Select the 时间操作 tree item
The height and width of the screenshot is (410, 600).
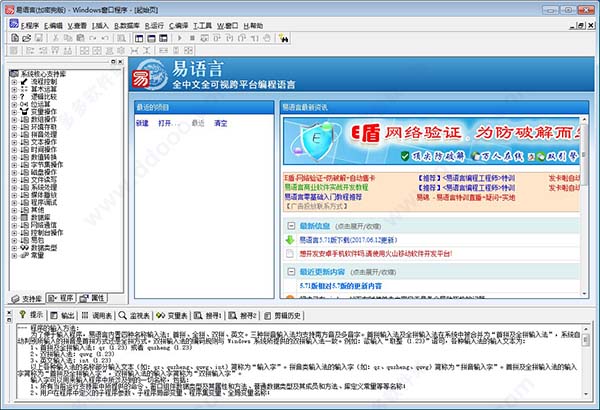(43, 149)
